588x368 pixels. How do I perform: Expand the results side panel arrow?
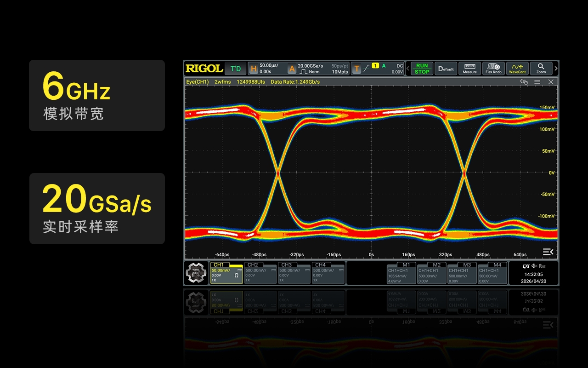click(548, 252)
